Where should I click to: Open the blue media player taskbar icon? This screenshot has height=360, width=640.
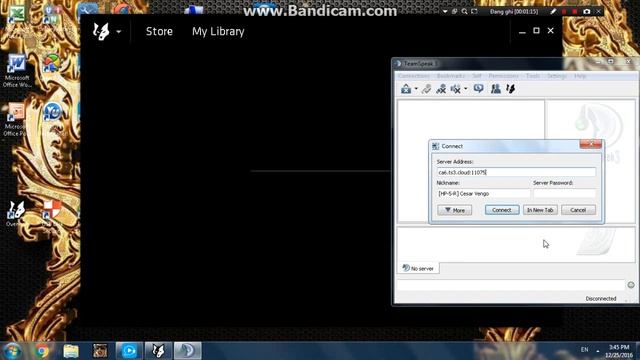(129, 351)
